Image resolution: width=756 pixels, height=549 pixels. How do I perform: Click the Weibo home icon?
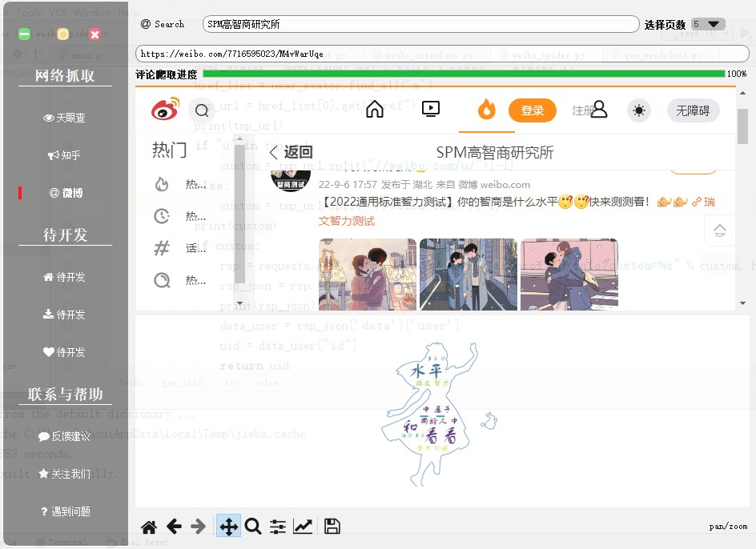(374, 110)
